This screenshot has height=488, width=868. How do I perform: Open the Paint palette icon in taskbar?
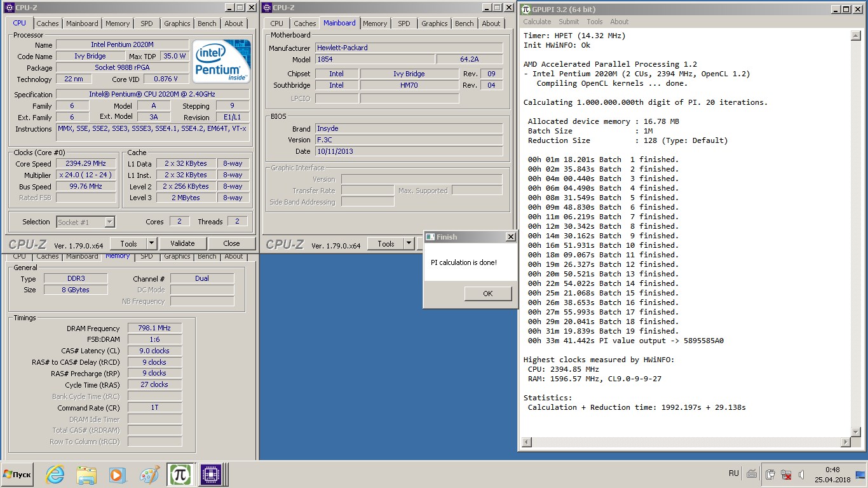coord(149,474)
